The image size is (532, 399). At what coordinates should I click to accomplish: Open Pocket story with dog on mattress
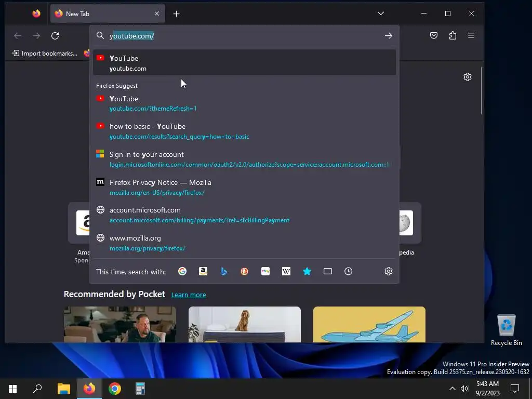(x=245, y=324)
